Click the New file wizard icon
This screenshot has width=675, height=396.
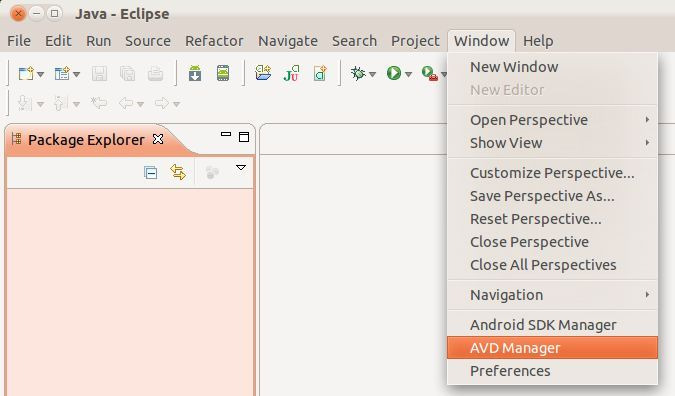click(x=26, y=74)
